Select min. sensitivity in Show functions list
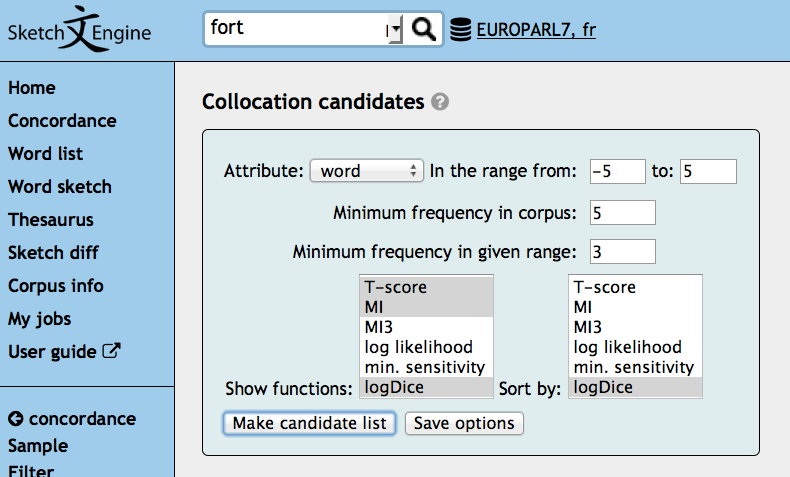Image resolution: width=790 pixels, height=477 pixels. 426,367
